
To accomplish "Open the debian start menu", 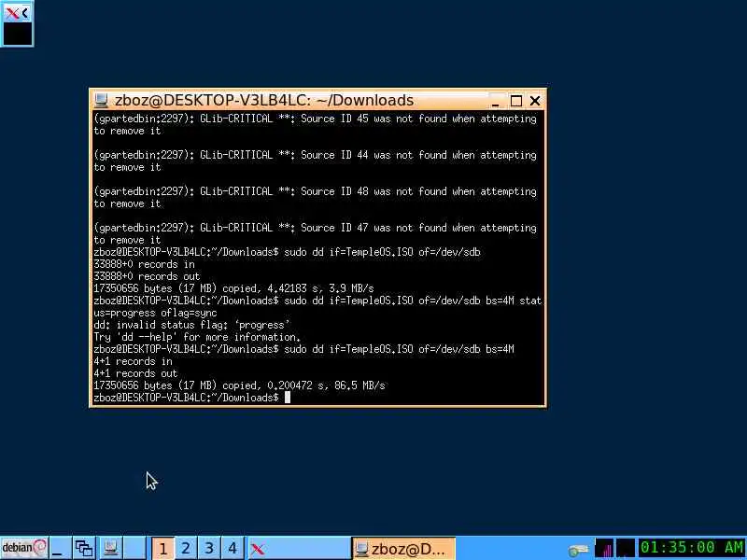I will (x=24, y=548).
